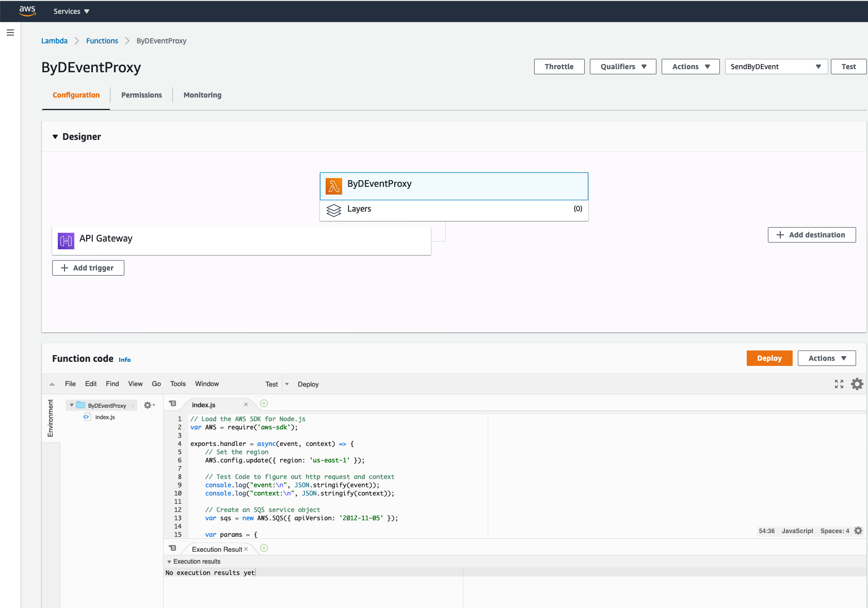Click the editor toolbar Test button
Viewport: 868px width, 608px height.
[271, 384]
